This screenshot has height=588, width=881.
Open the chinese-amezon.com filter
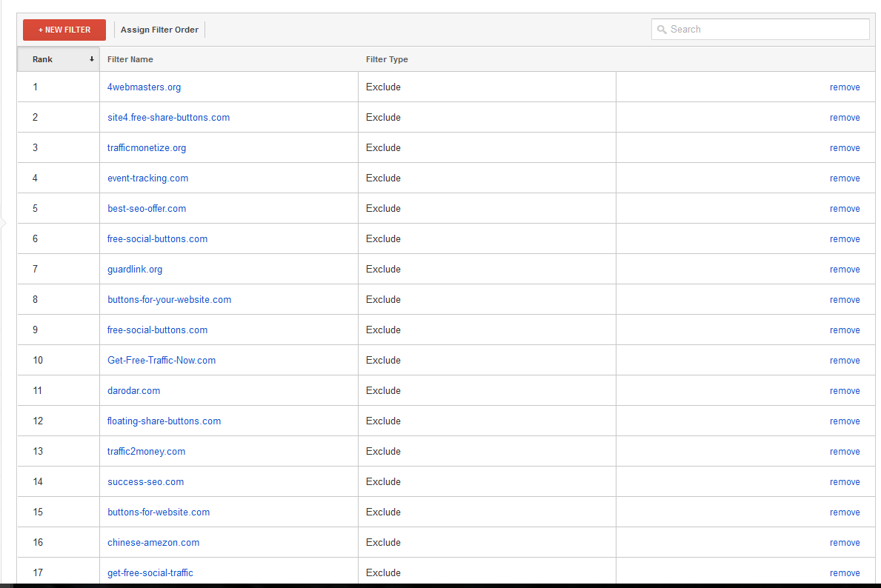[x=153, y=542]
